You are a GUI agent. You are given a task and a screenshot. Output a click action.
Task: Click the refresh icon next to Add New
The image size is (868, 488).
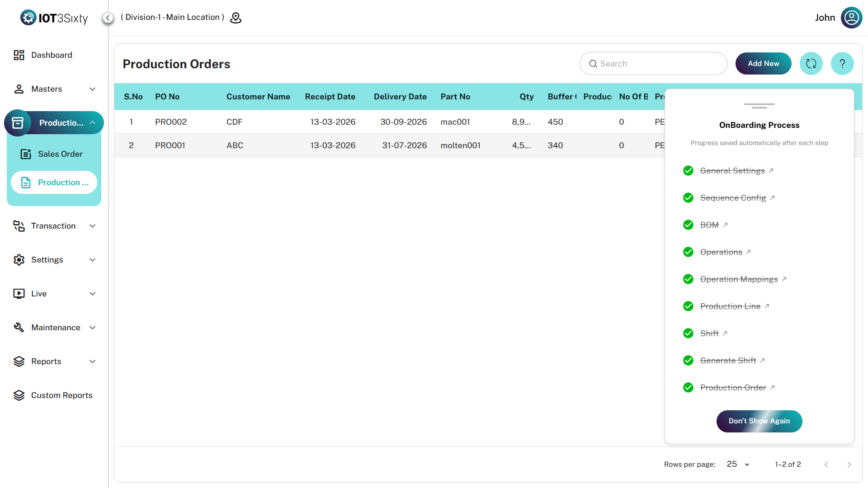[811, 64]
